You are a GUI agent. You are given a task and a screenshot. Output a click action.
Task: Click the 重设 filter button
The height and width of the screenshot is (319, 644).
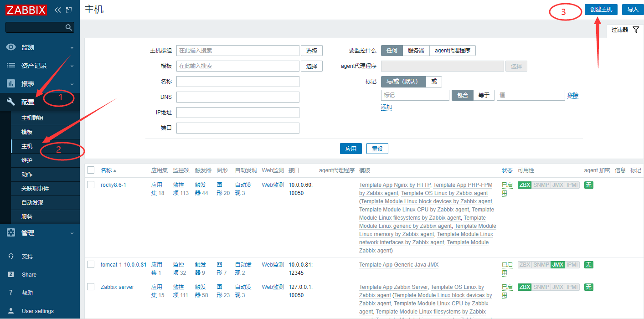pyautogui.click(x=377, y=149)
